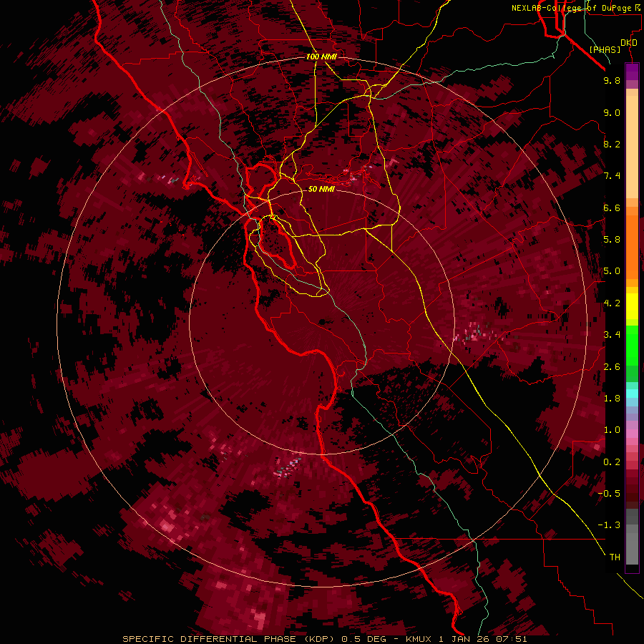Click the 0.5 DEG elevation text
This screenshot has width=644, height=644.
tap(364, 639)
